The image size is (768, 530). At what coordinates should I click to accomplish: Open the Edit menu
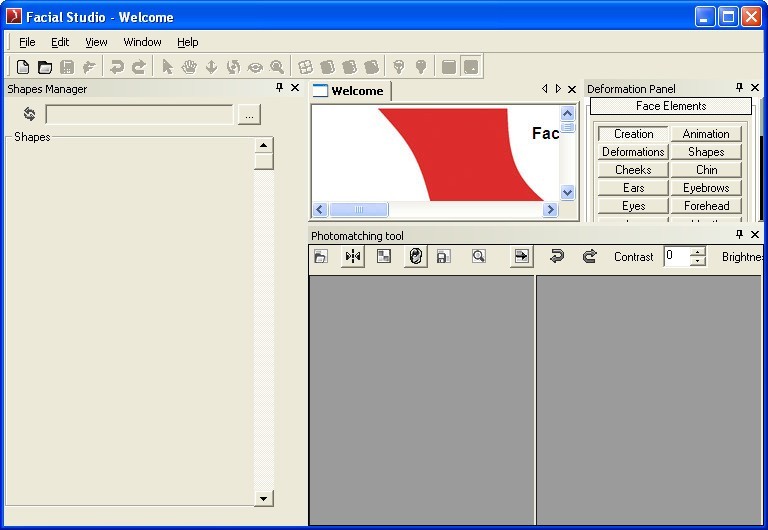click(60, 42)
